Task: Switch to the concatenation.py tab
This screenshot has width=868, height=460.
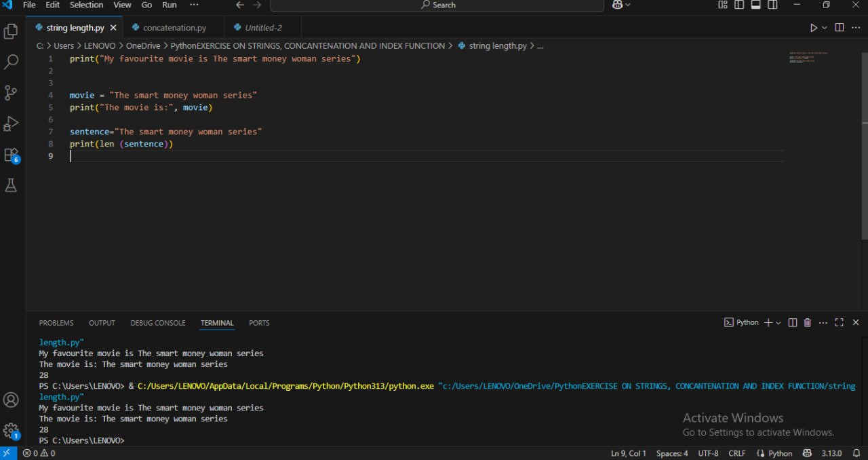Action: [x=174, y=28]
